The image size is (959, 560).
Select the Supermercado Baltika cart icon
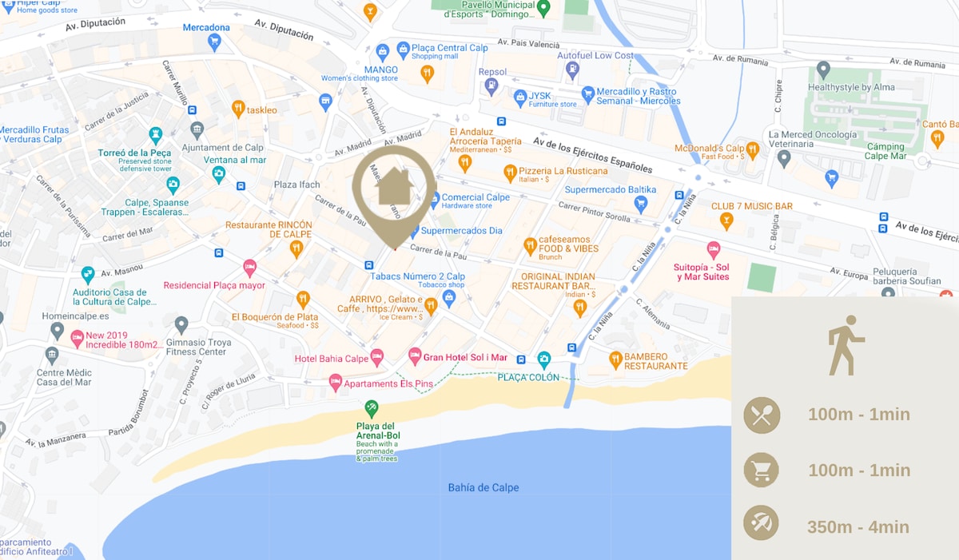tap(640, 204)
